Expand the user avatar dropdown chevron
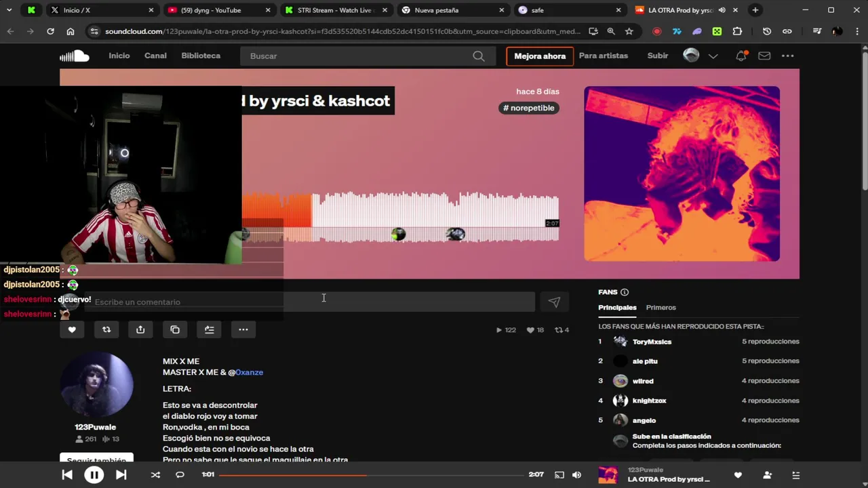 coord(713,56)
